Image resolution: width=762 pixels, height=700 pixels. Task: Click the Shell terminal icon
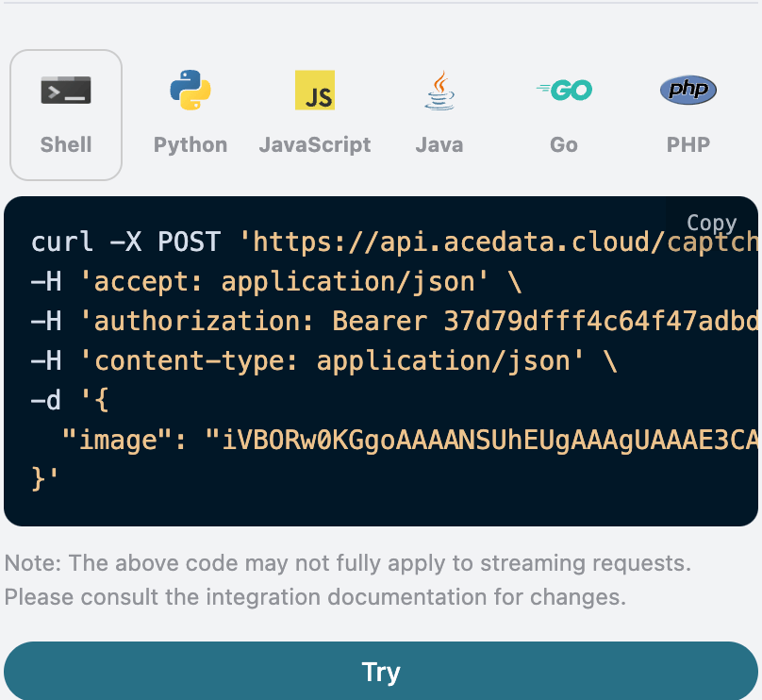[66, 91]
